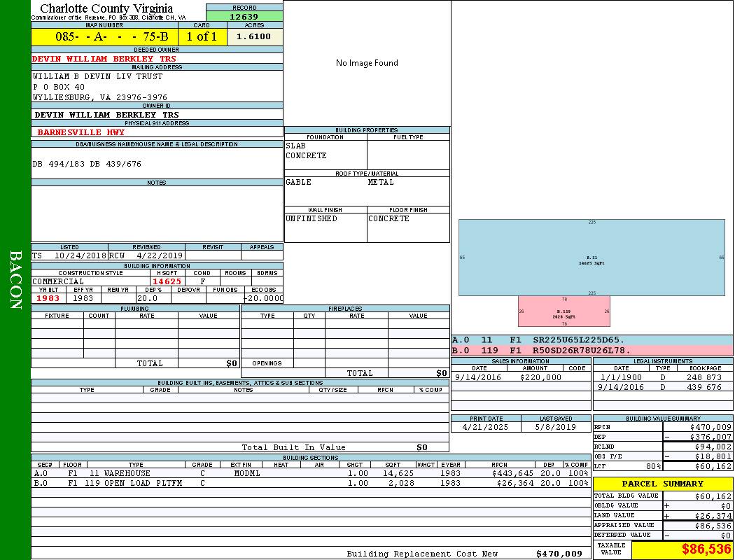This screenshot has height=560, width=735.
Task: Click the H SQFT value 14625
Action: pos(167,281)
